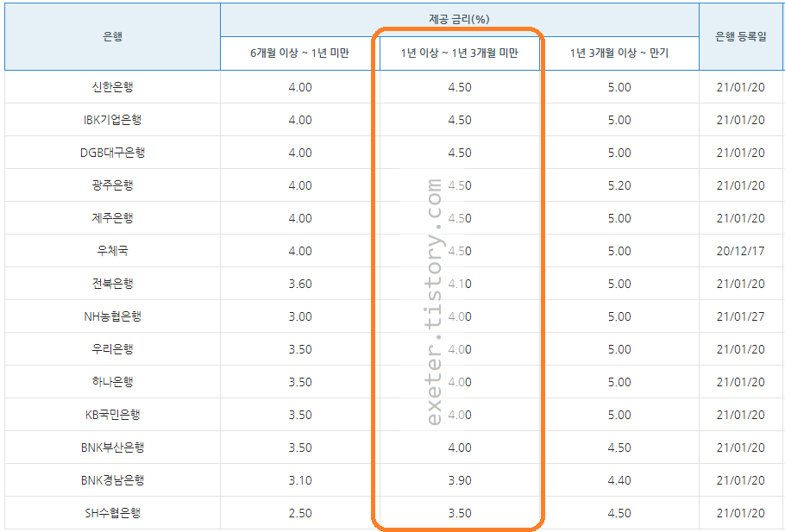Select the 6개월 이상 ~ 1년 미만 column header
Screen dimensions: 785x532
point(300,53)
